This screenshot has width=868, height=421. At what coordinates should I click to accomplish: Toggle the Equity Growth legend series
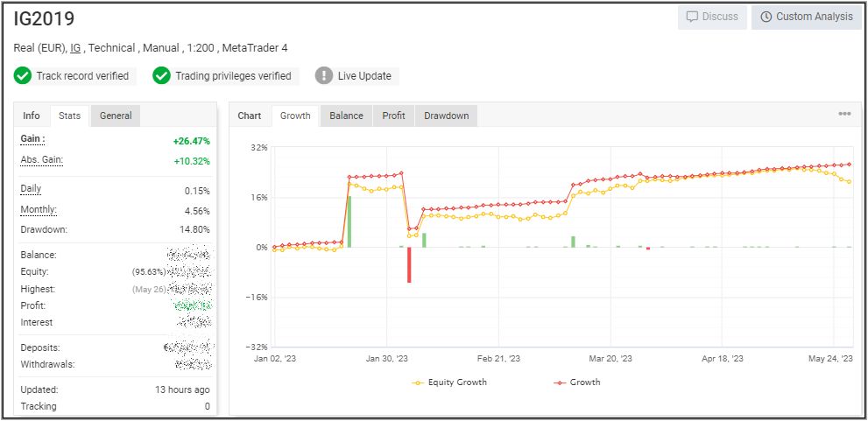[448, 382]
